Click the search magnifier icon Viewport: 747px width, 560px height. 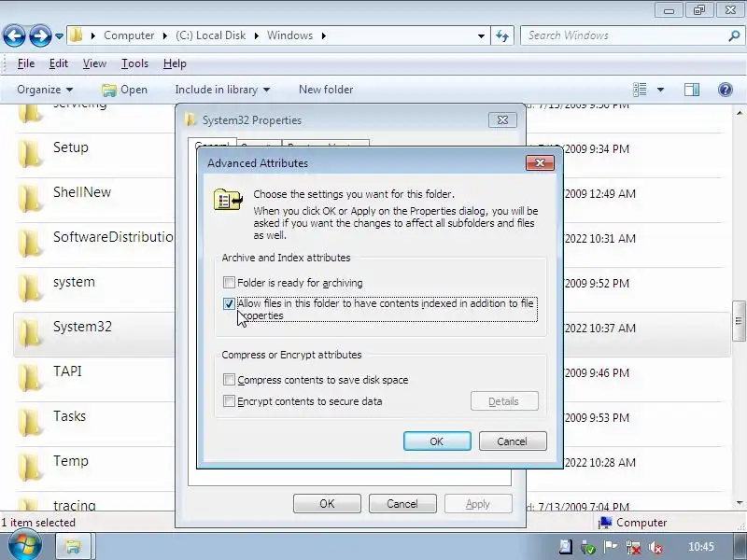(x=734, y=35)
